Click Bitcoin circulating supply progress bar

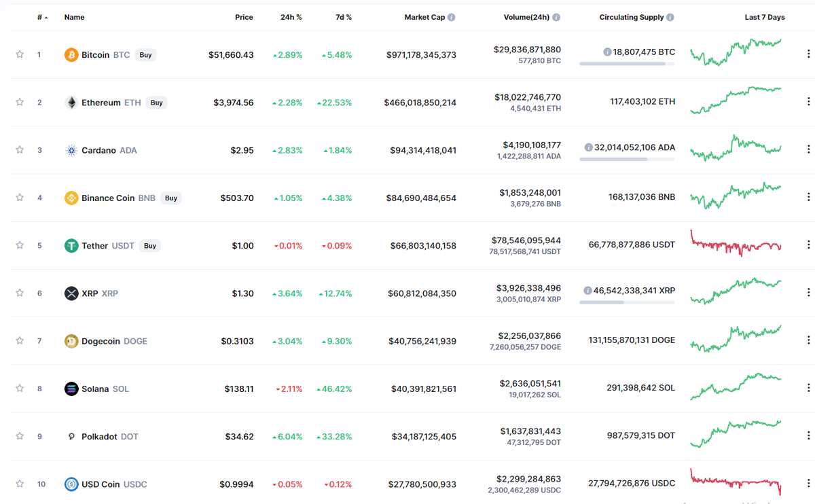pyautogui.click(x=627, y=64)
